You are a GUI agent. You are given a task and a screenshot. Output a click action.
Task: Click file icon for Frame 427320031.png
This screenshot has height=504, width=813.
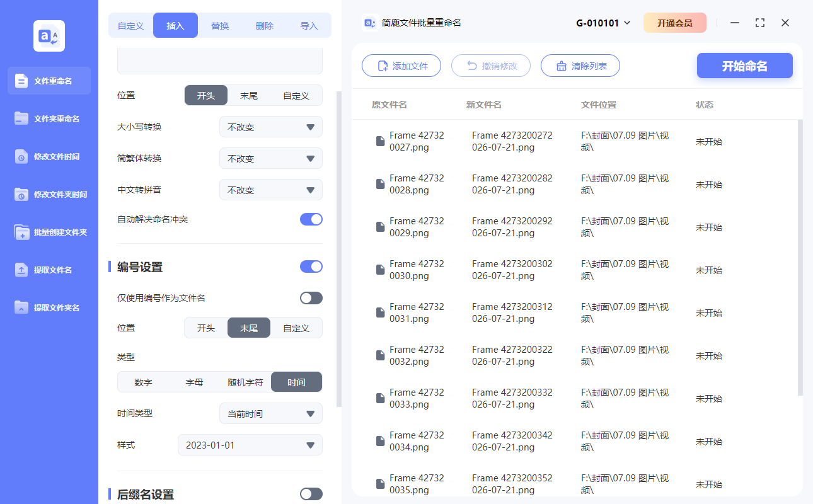point(380,312)
